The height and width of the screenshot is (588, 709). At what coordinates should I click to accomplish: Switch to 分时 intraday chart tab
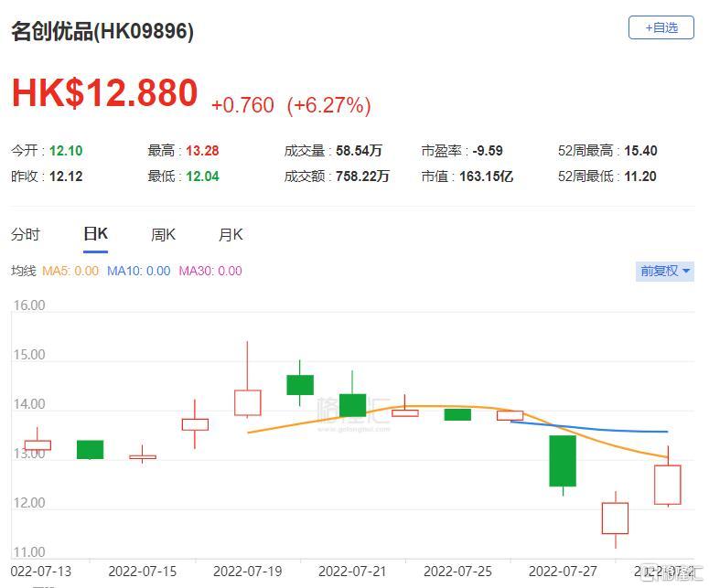pyautogui.click(x=26, y=234)
